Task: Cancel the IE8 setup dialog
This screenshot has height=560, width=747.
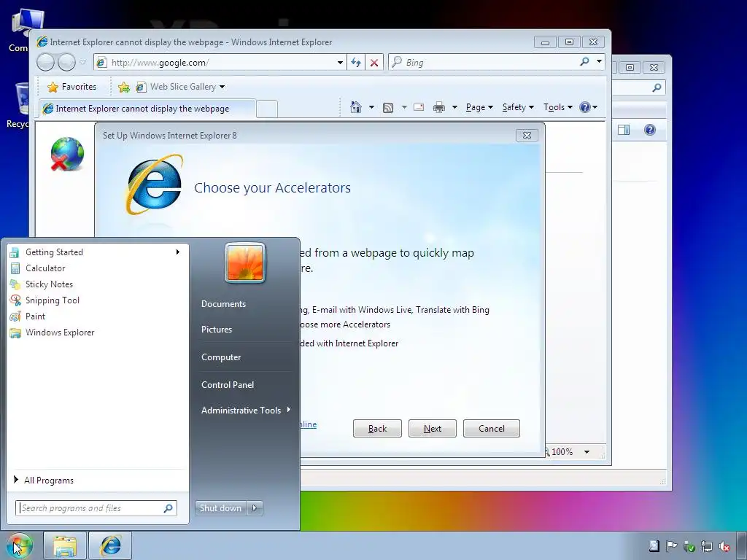Action: 491,429
